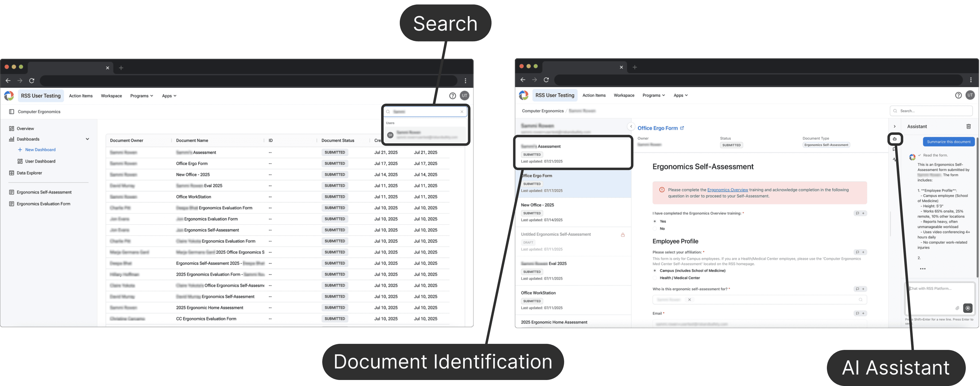This screenshot has width=980, height=386.
Task: Open Data Explorer in the sidebar
Action: pyautogui.click(x=29, y=173)
